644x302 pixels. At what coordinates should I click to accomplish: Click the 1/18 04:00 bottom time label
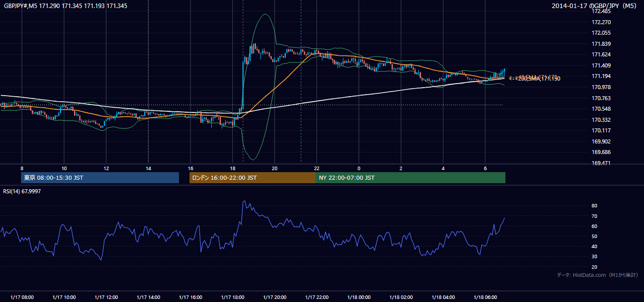(x=443, y=297)
